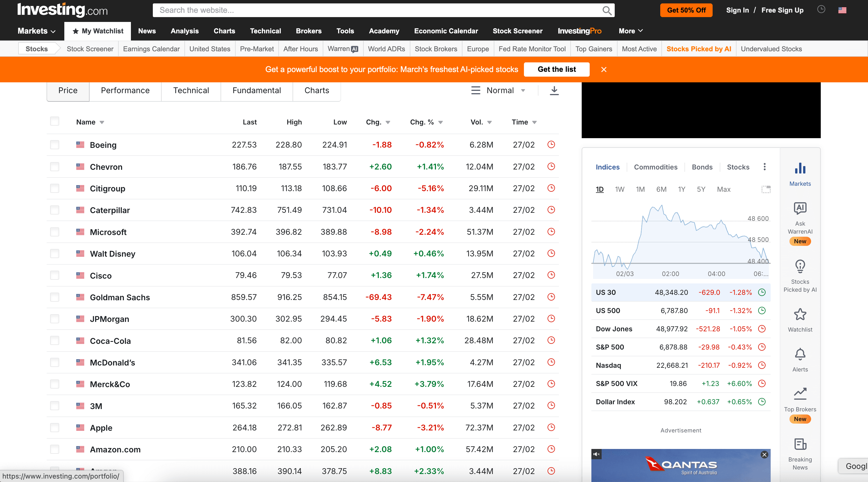Switch to the Commodities tab in the indices widget
Screen dimensions: 868x482
tap(656, 167)
